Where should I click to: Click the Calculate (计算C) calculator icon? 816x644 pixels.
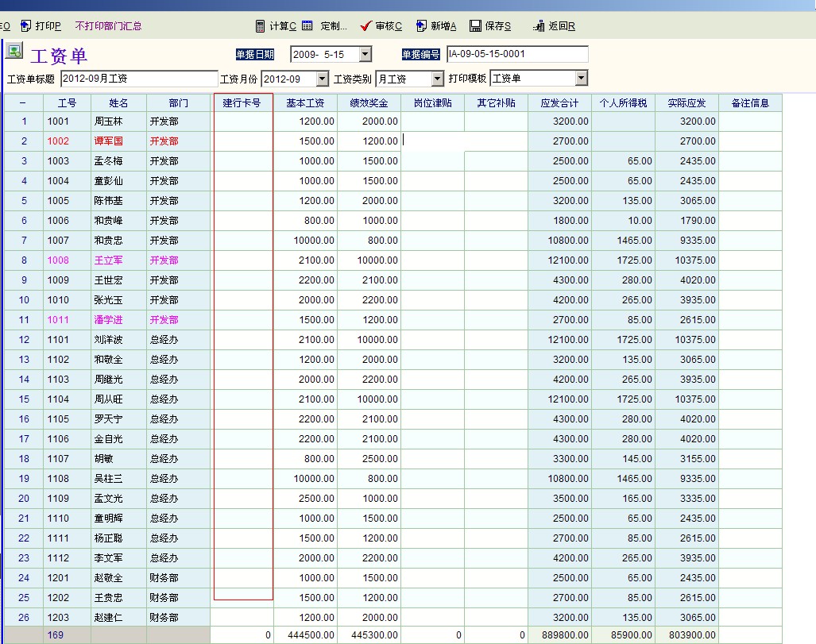coord(260,26)
